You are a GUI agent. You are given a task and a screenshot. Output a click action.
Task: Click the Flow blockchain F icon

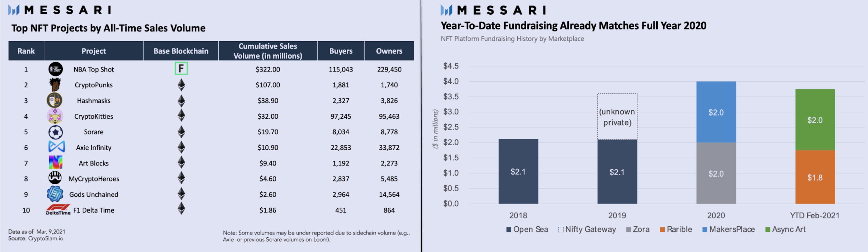(181, 68)
